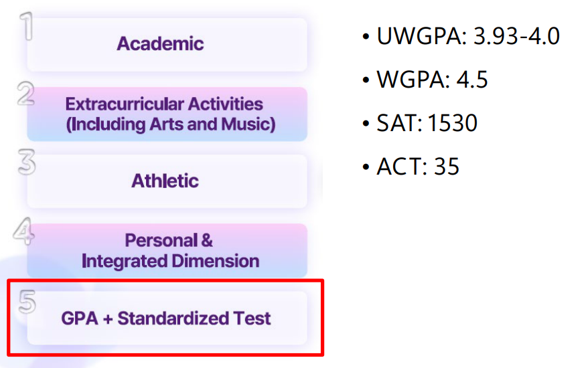
Task: Click the outlined number 5 icon
Action: 27,302
